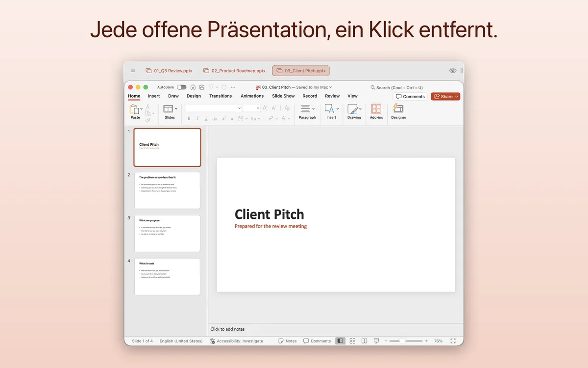Expand the Slides dropdown arrow
The image size is (588, 368).
(176, 109)
